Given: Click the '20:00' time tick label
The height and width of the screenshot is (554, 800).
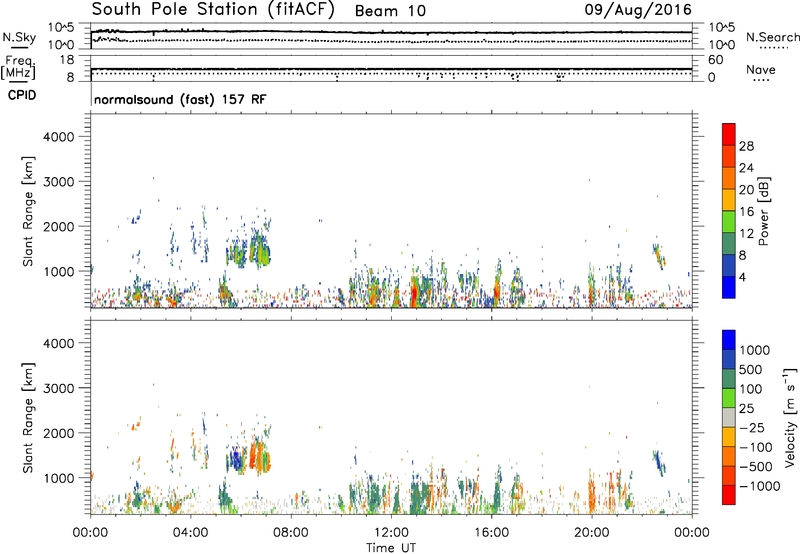Looking at the screenshot, I should pos(591,533).
